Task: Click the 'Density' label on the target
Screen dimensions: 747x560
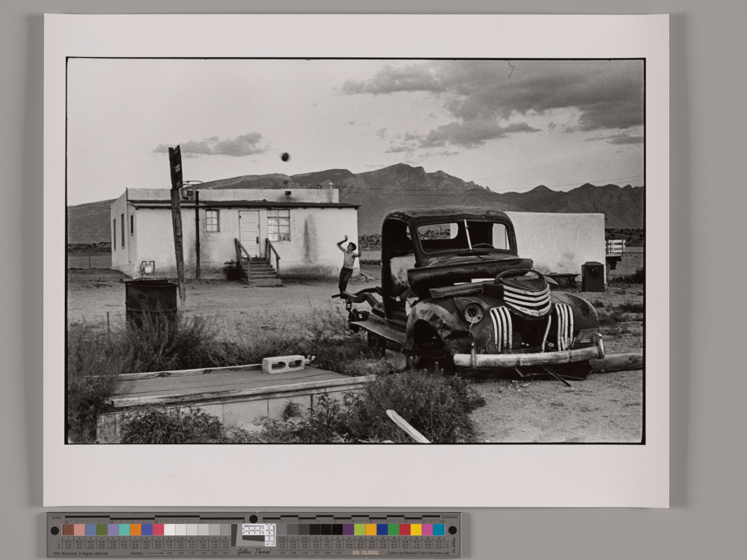Action: pos(137,553)
